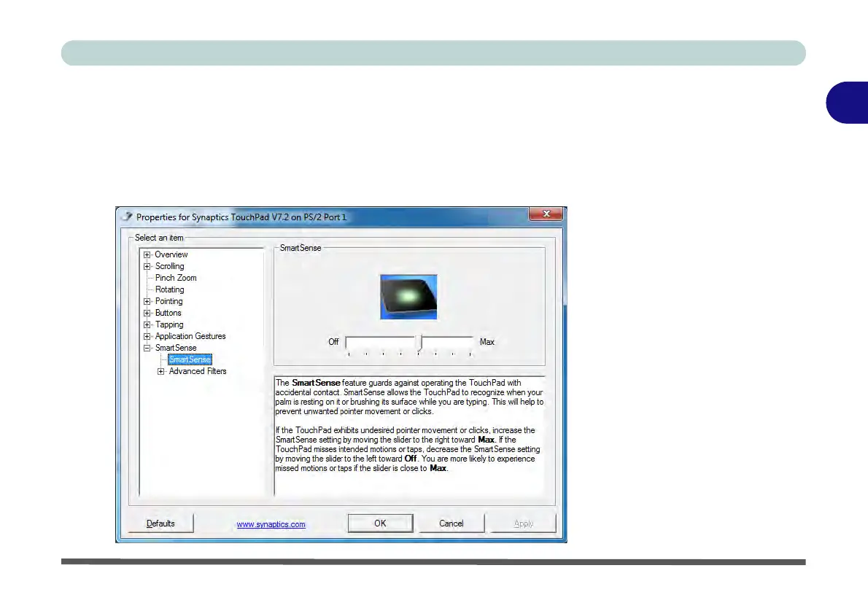Open the www.synaptics.com link
This screenshot has height=611, width=868.
[271, 524]
